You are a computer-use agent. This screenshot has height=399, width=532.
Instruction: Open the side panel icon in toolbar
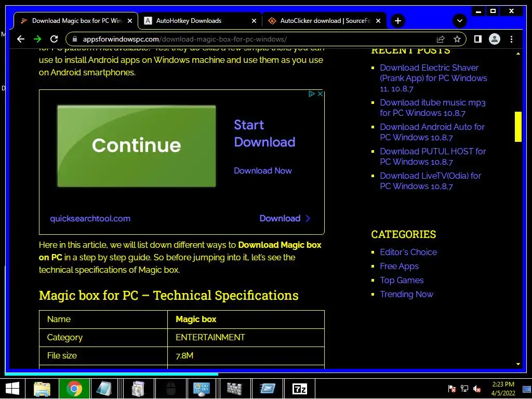click(x=478, y=39)
